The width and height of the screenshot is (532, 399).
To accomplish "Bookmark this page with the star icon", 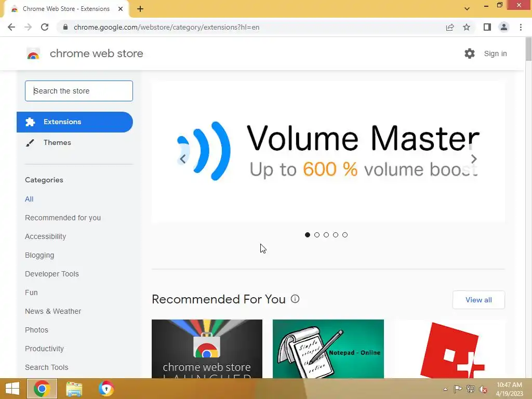I will click(x=467, y=27).
